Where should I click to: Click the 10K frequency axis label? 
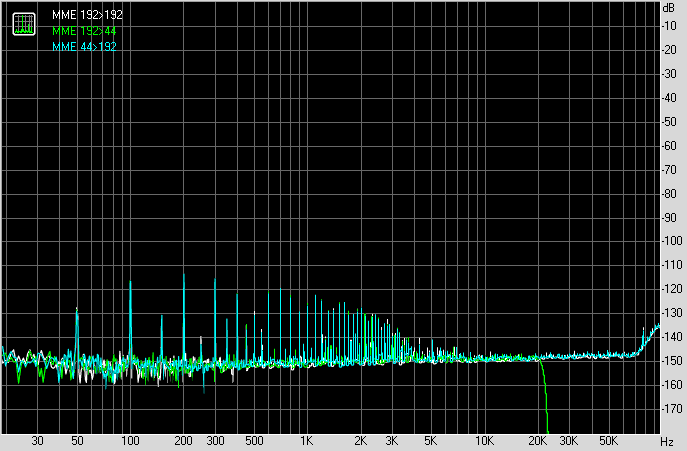tap(484, 441)
